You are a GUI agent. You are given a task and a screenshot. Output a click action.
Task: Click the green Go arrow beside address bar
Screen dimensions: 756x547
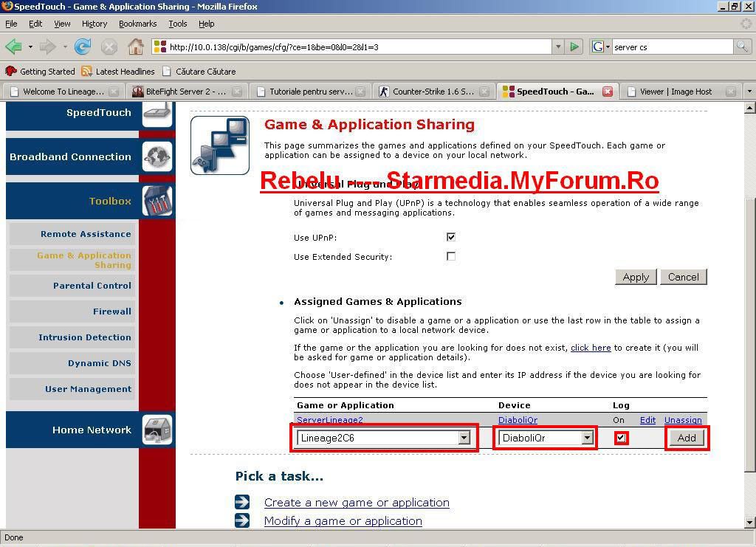click(574, 47)
